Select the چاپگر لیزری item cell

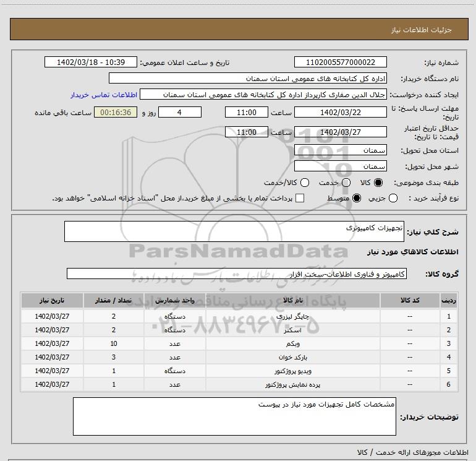293,316
